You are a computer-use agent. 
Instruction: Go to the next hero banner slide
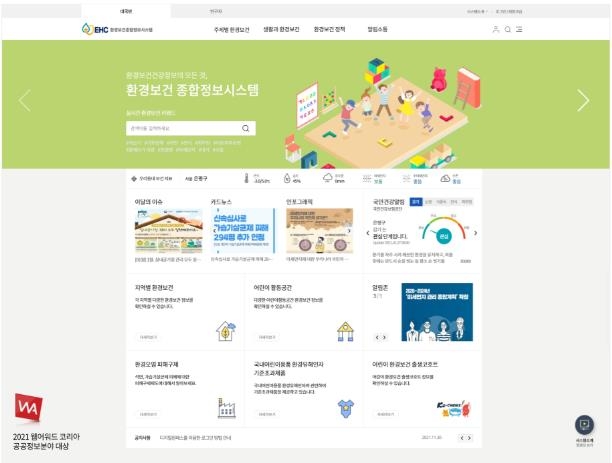(583, 100)
